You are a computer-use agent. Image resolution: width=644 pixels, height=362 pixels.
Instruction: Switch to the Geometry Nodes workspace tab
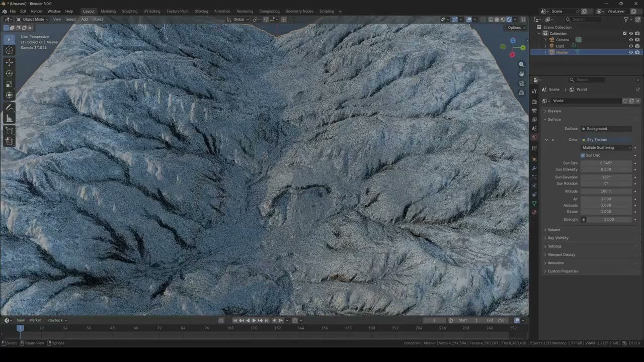coord(299,11)
